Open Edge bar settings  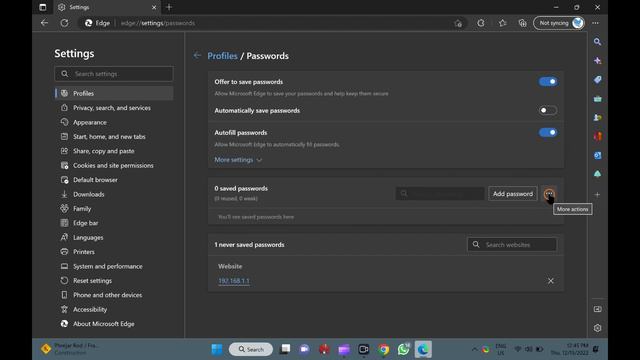pyautogui.click(x=85, y=223)
